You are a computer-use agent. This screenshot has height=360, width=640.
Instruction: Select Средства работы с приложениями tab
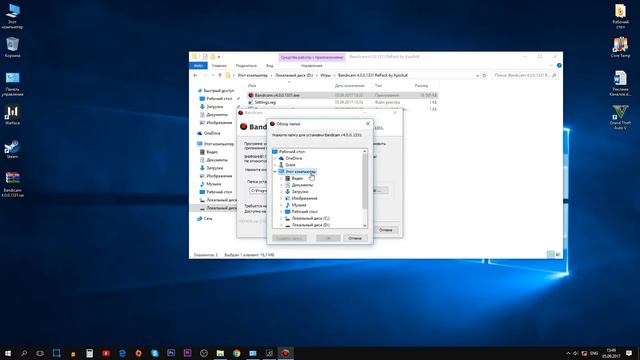point(312,57)
